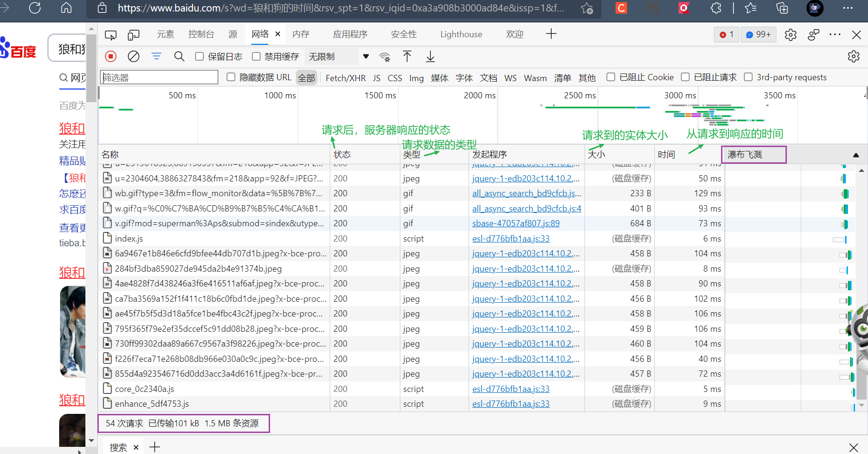The image size is (868, 454).
Task: Filter requests by CSS
Action: pyautogui.click(x=395, y=78)
